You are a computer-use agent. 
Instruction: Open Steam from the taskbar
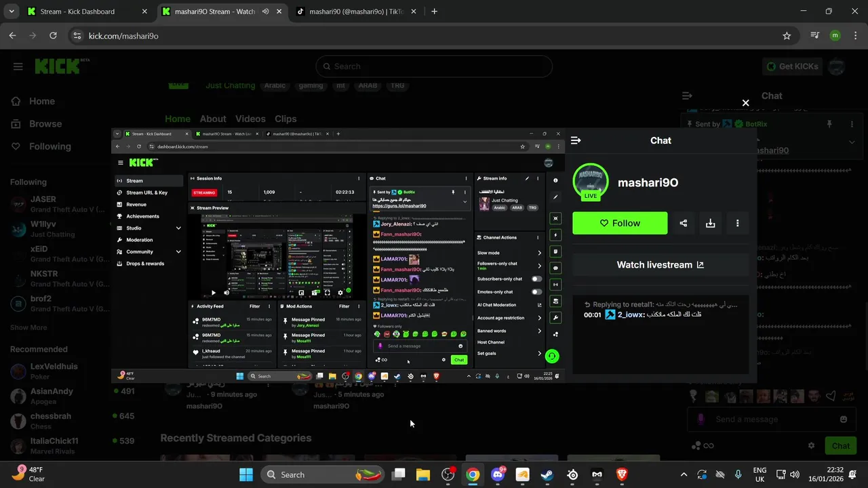(547, 474)
